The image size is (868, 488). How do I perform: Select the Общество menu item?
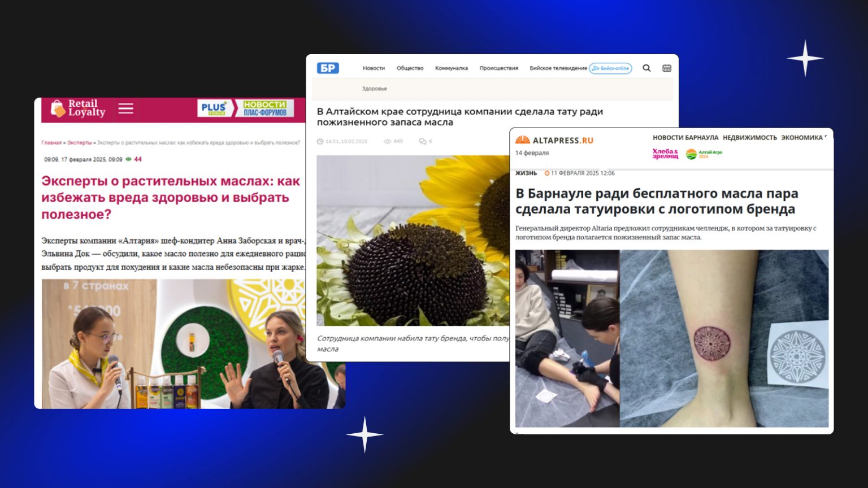(410, 68)
